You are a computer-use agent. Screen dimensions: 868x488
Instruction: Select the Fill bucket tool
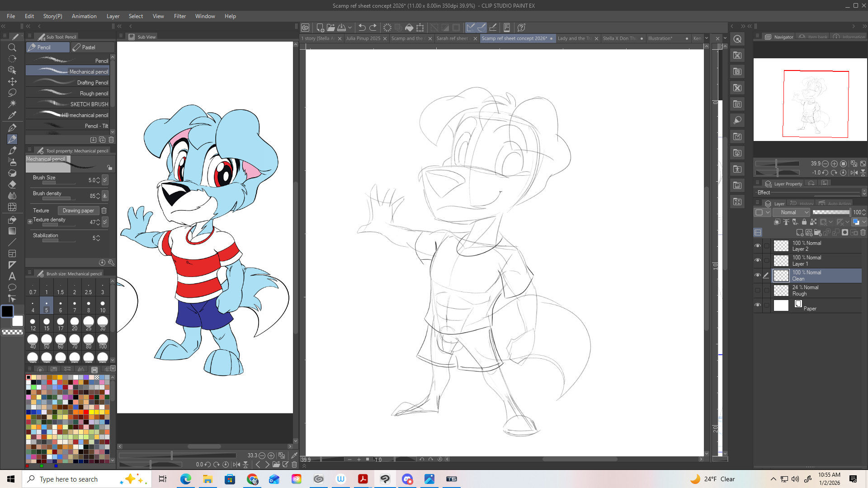click(12, 220)
